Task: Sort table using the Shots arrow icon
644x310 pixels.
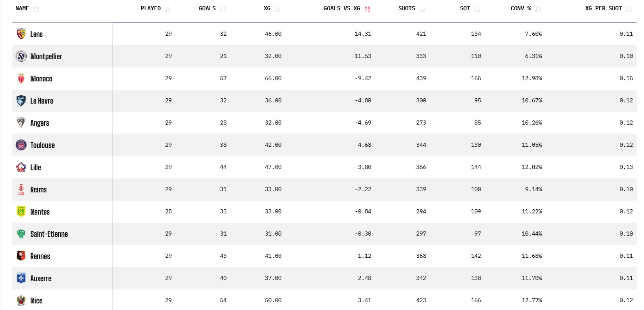Action: 423,9
